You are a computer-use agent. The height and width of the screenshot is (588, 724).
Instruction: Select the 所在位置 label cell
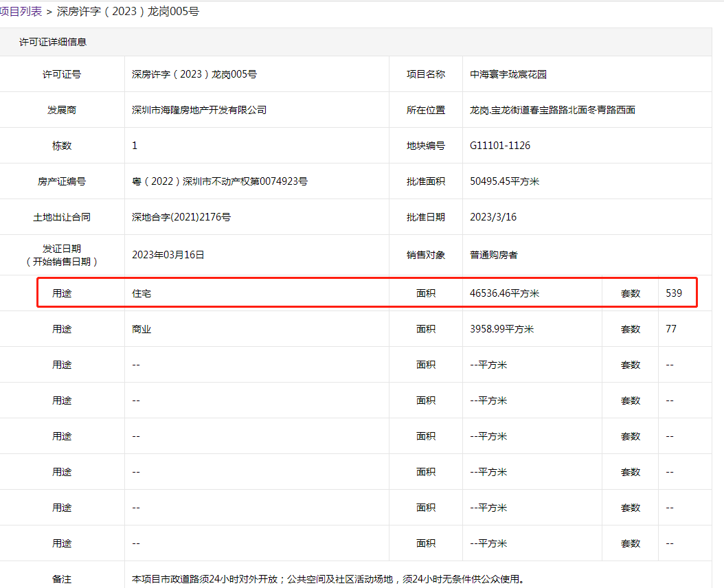(x=426, y=110)
